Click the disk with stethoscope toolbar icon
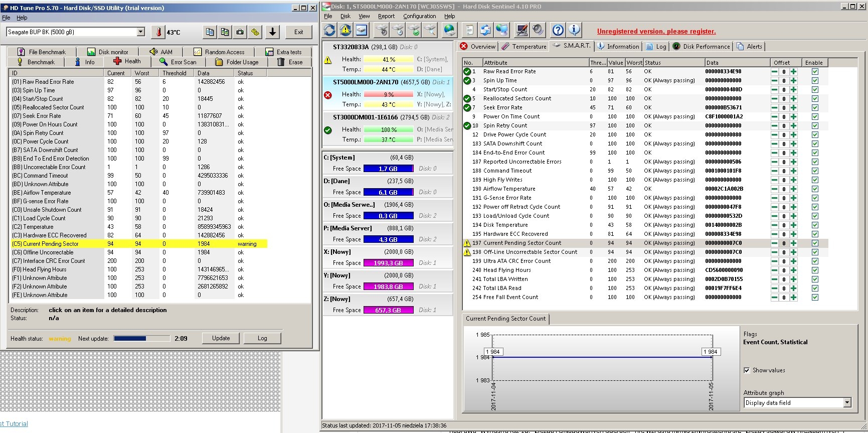The image size is (868, 433). (382, 30)
